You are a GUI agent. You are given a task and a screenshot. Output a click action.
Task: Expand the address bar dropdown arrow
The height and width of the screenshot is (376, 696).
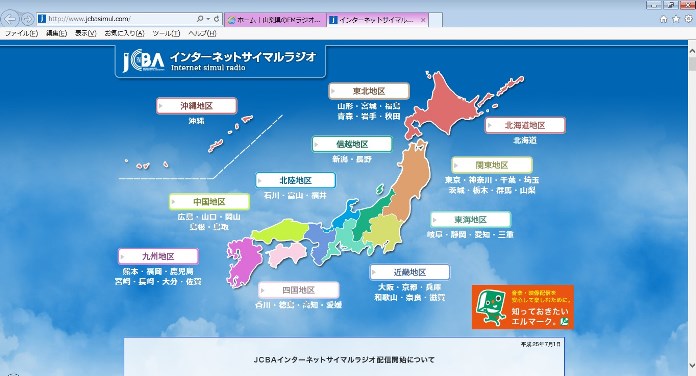point(208,19)
